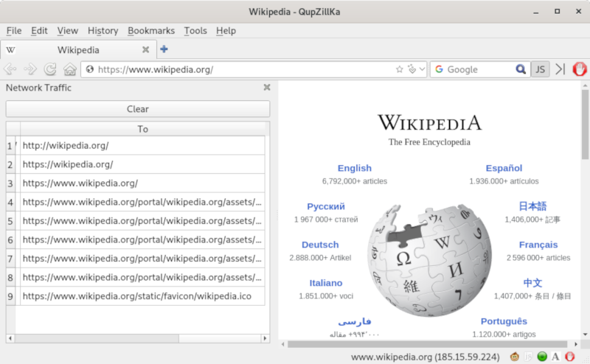
Task: Open the Português Wikipedia link
Action: pyautogui.click(x=504, y=321)
